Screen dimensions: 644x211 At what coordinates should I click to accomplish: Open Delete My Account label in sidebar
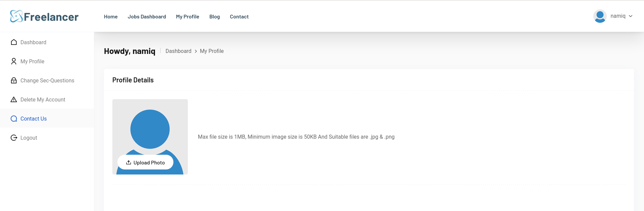point(43,99)
